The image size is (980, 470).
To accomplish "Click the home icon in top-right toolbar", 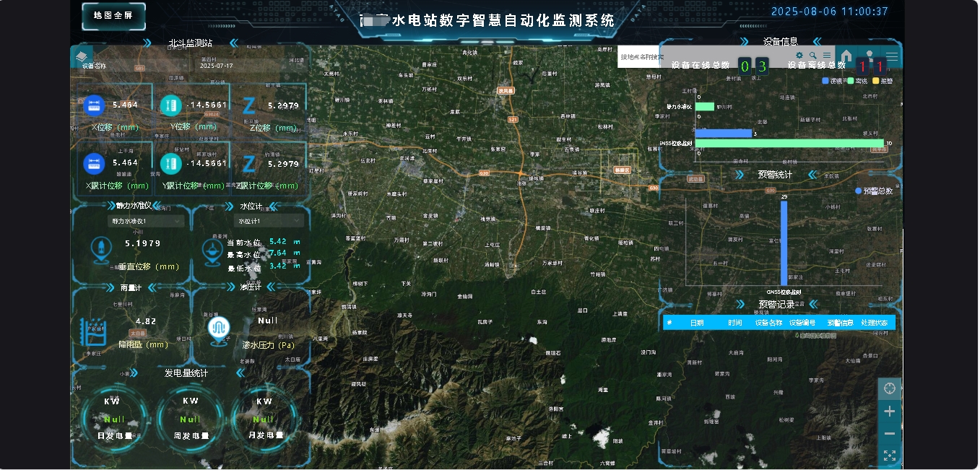I will pos(846,56).
